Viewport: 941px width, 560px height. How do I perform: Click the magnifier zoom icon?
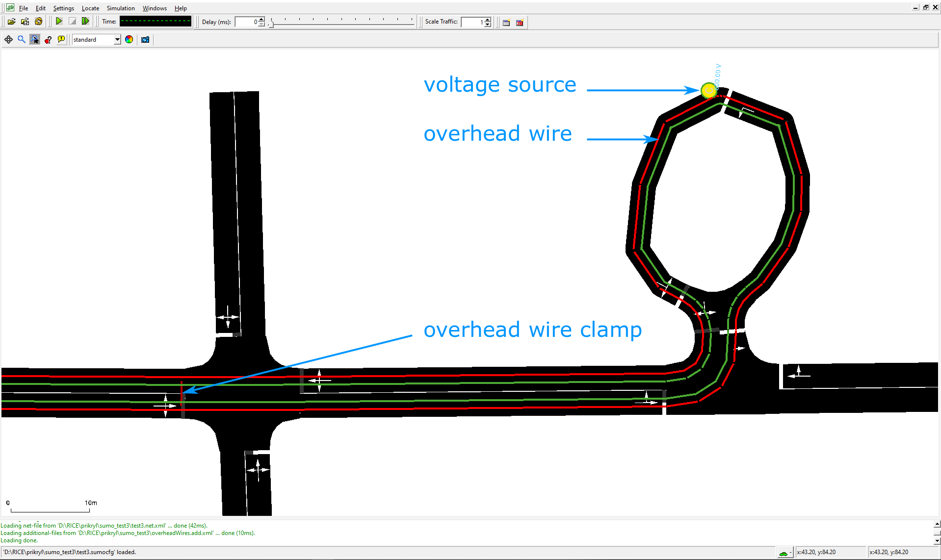tap(22, 40)
